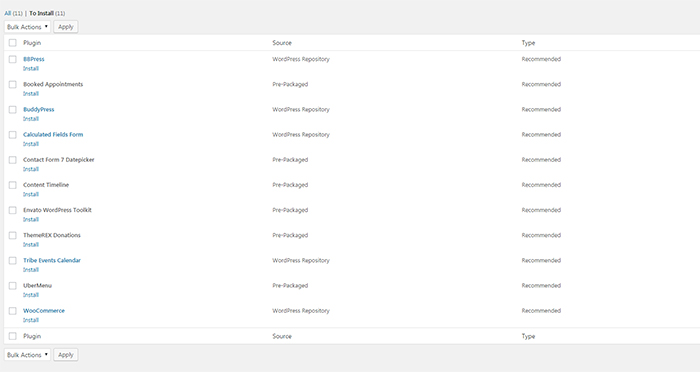This screenshot has width=700, height=372.
Task: Click Install under Booked Appointments
Action: [31, 94]
